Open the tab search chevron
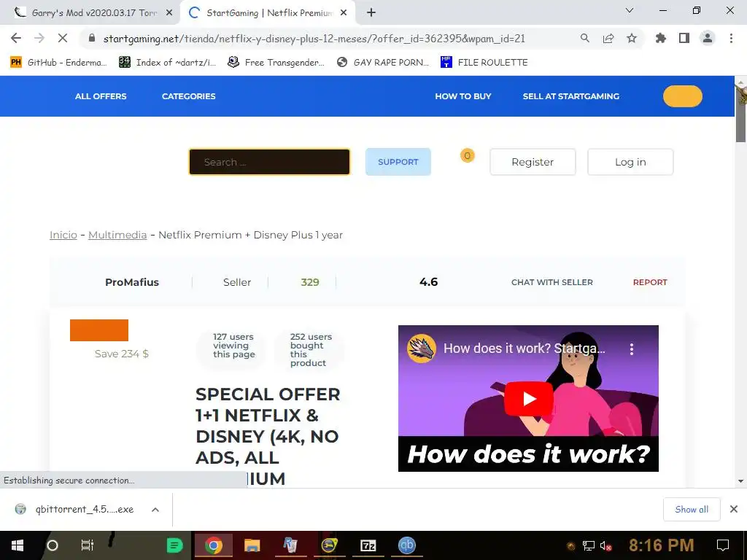The image size is (747, 560). coord(630,10)
